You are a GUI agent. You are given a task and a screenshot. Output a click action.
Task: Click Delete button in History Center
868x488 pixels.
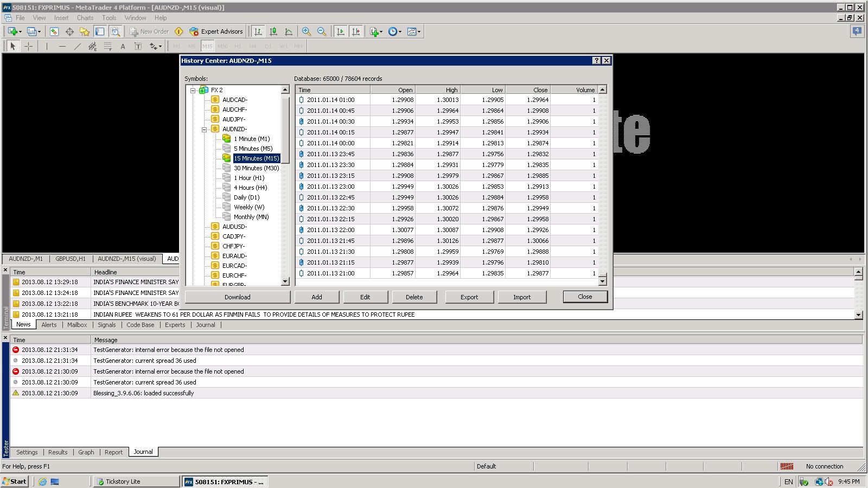[414, 297]
